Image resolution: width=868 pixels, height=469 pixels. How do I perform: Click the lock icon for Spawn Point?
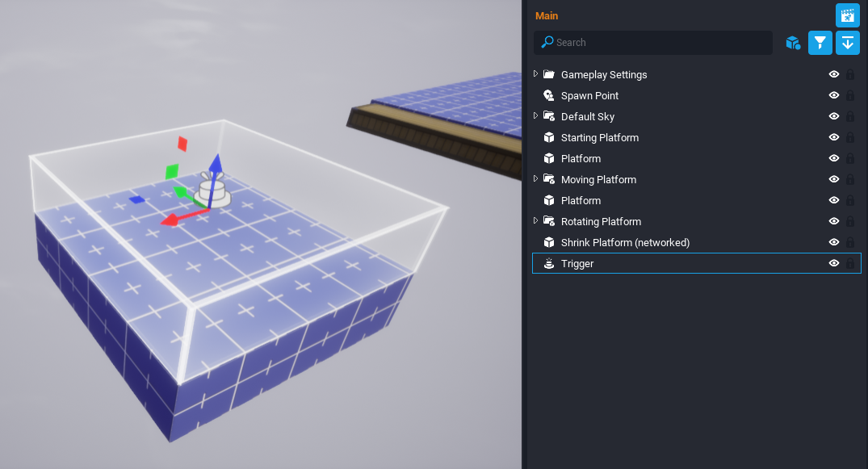click(x=849, y=95)
